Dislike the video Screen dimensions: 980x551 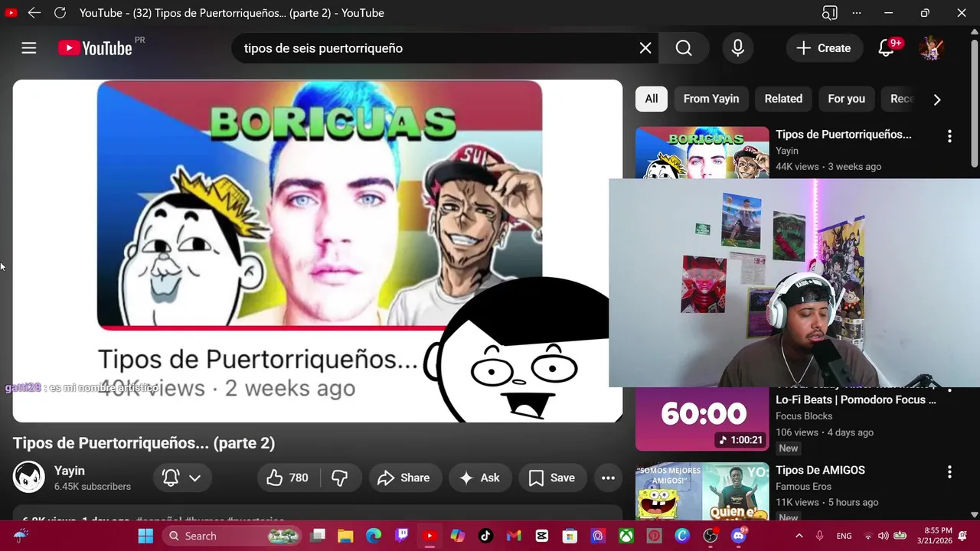click(x=340, y=478)
